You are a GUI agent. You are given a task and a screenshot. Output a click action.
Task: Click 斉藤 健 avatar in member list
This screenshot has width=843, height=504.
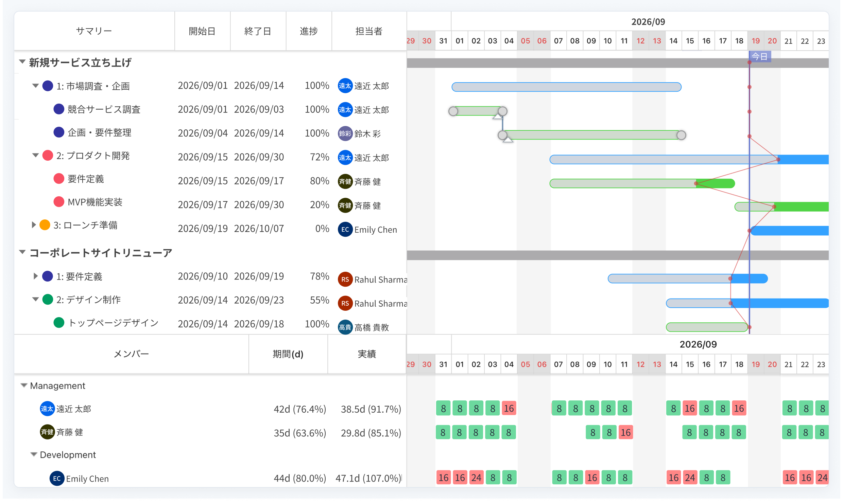pyautogui.click(x=47, y=432)
